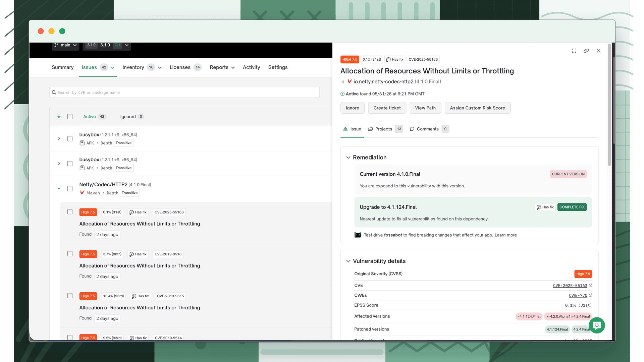This screenshot has width=644, height=362.
Task: Click the COMPLETE FIX badge
Action: coord(572,207)
